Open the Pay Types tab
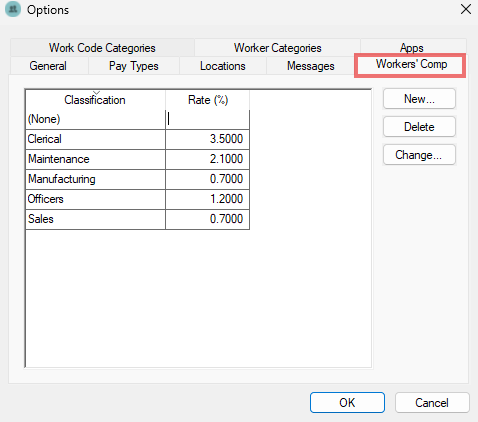The width and height of the screenshot is (478, 422). click(x=134, y=66)
